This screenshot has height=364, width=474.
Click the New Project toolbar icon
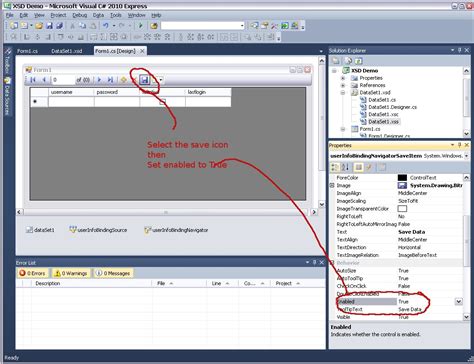tap(14, 26)
